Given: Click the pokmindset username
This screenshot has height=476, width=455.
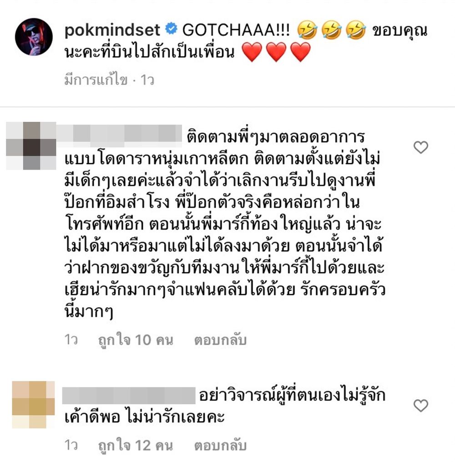Looking at the screenshot, I should tap(112, 30).
